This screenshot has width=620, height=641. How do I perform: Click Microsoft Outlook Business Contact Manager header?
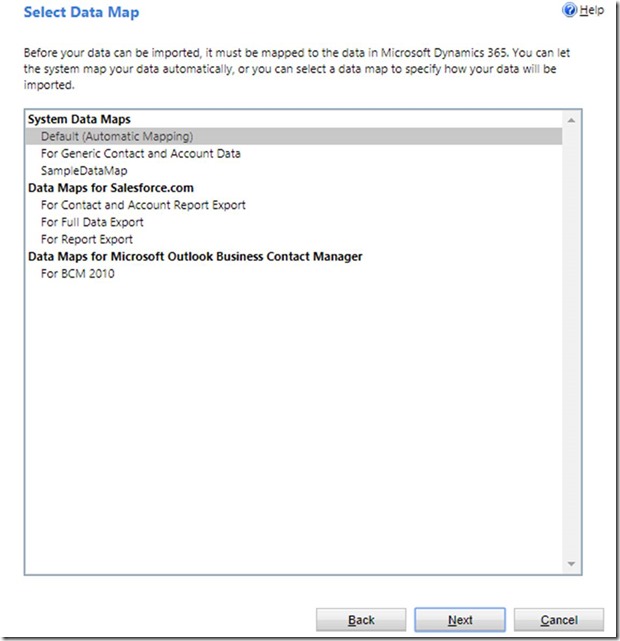(195, 257)
